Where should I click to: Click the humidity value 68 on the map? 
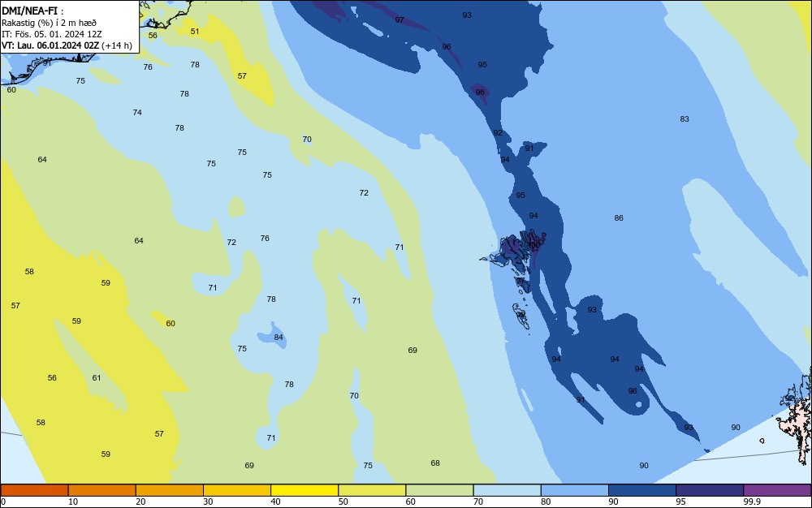click(x=435, y=463)
